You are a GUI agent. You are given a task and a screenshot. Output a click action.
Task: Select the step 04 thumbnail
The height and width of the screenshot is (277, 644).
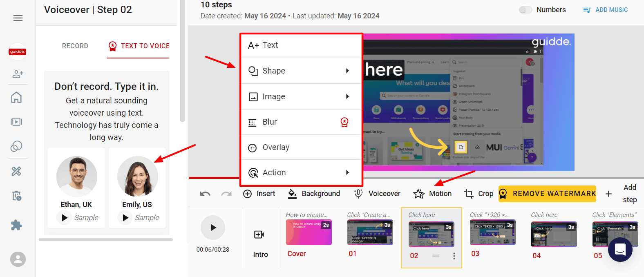[554, 235]
